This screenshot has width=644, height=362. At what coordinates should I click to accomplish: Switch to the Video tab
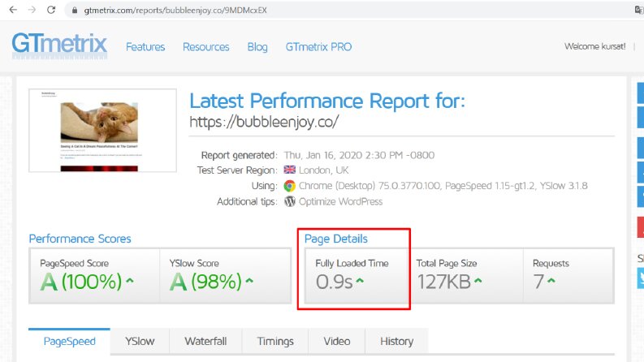click(x=337, y=341)
